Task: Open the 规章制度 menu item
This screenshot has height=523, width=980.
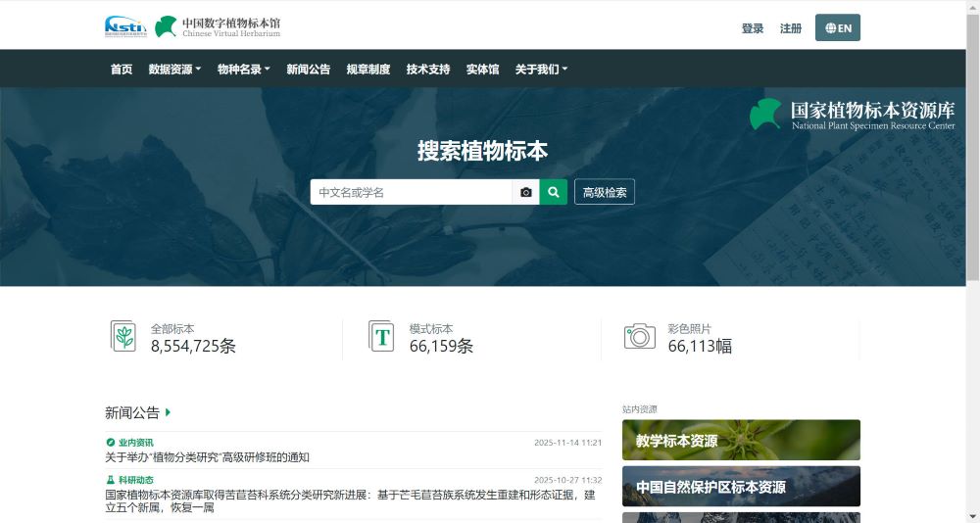Action: pyautogui.click(x=368, y=70)
